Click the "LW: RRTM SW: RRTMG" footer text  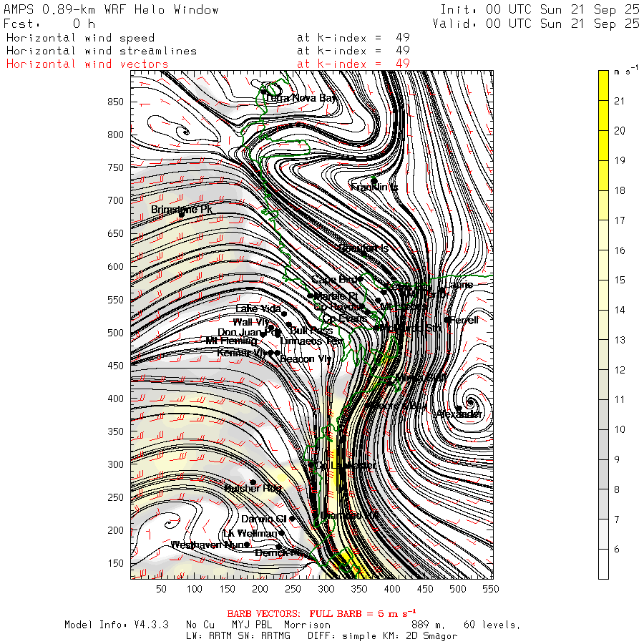(238, 636)
